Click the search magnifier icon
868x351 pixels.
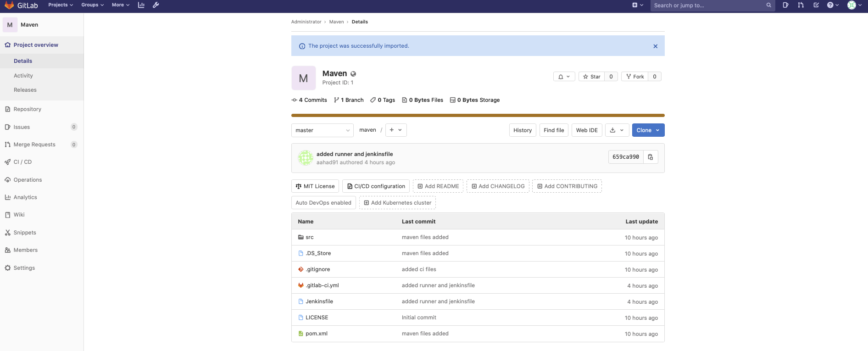(x=769, y=6)
